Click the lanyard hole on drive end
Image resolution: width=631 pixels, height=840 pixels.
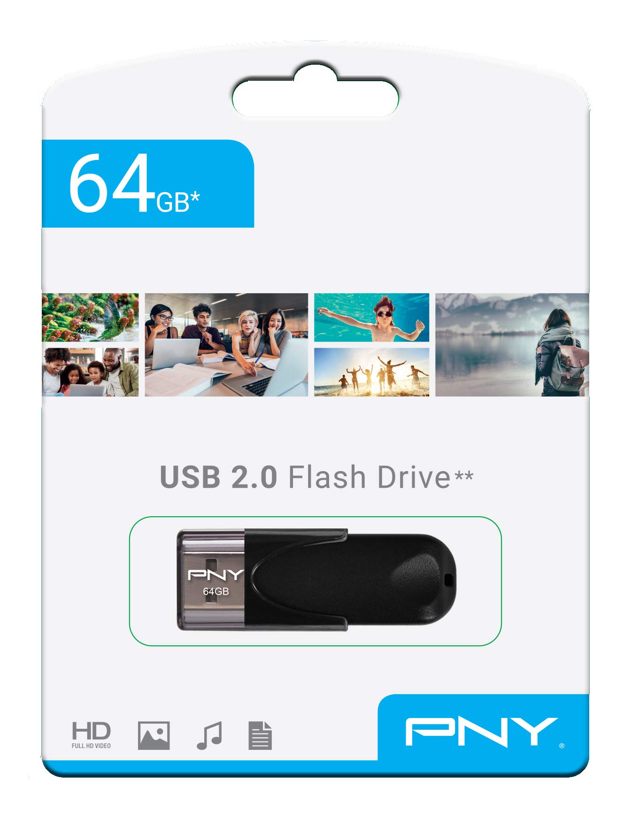click(449, 580)
